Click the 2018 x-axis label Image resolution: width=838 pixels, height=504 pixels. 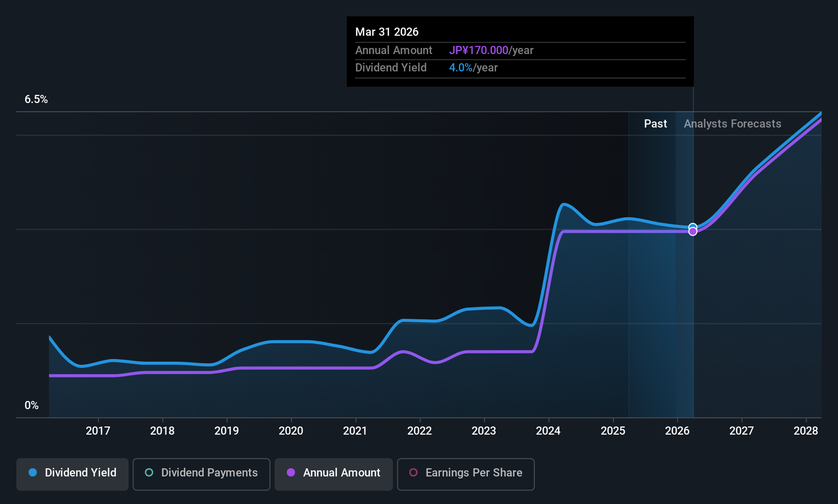pyautogui.click(x=162, y=431)
